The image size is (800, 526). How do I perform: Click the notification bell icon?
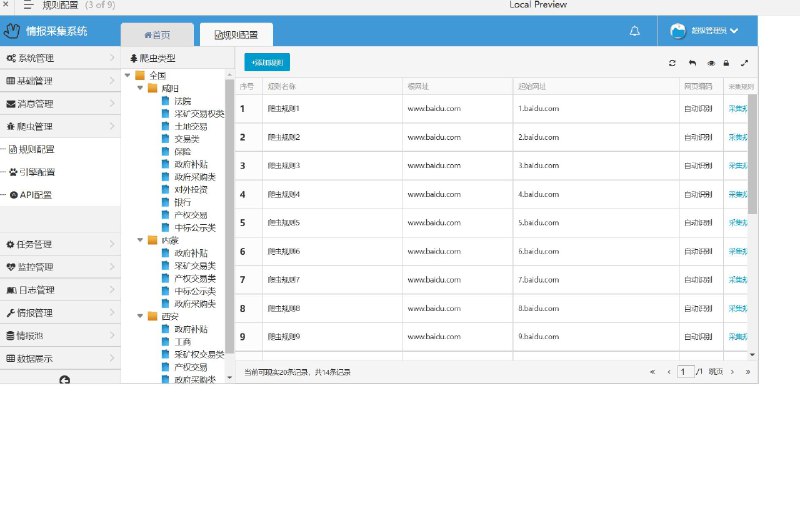634,31
